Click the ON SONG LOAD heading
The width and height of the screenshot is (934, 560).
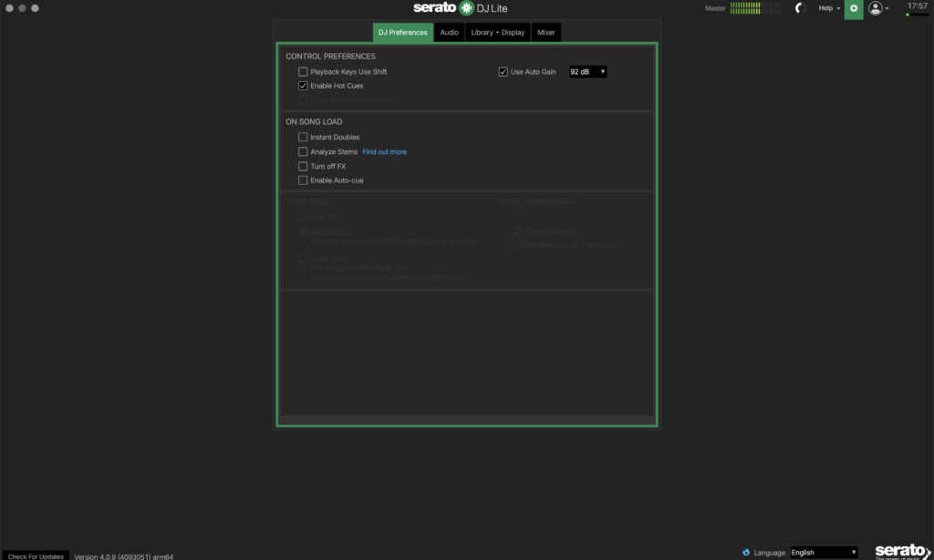click(314, 121)
